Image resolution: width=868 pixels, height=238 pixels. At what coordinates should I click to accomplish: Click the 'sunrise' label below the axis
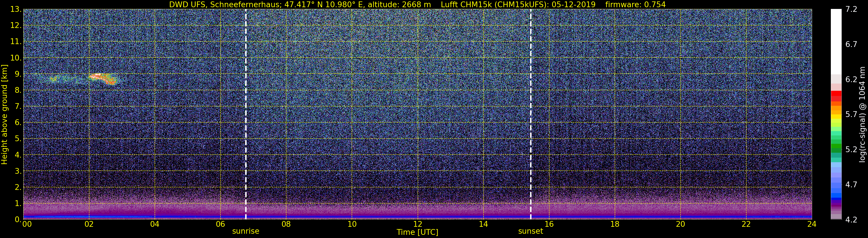pyautogui.click(x=246, y=231)
